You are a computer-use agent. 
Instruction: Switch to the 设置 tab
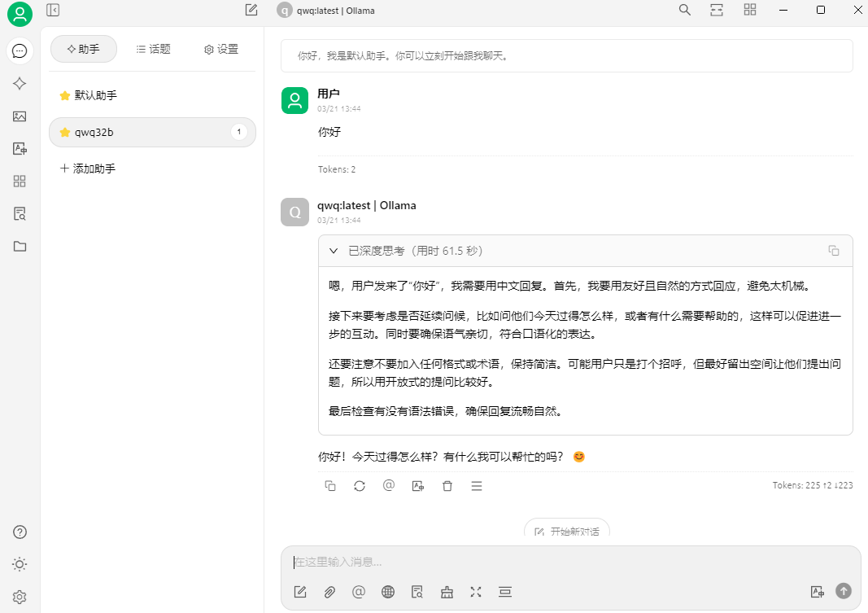(x=221, y=49)
